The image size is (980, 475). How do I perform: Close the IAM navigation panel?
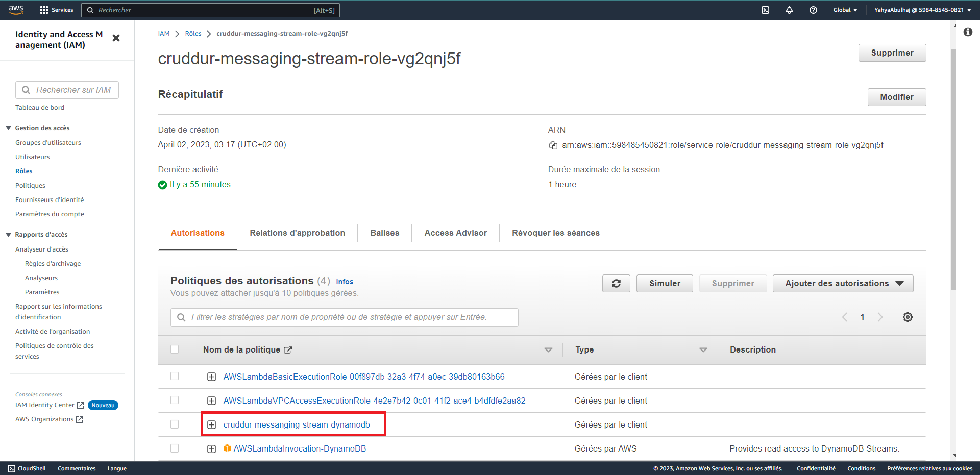click(116, 38)
